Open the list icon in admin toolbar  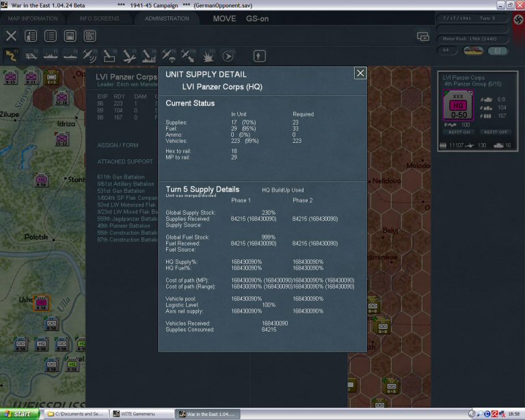51,36
